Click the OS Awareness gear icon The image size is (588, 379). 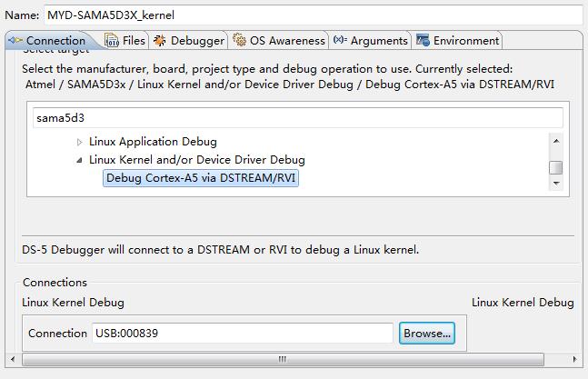pos(239,40)
